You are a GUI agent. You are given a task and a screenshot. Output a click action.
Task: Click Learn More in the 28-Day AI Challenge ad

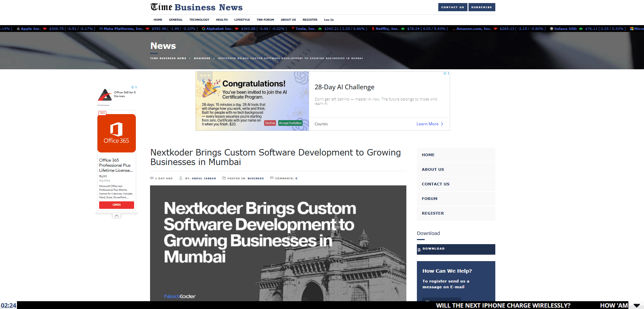click(430, 124)
